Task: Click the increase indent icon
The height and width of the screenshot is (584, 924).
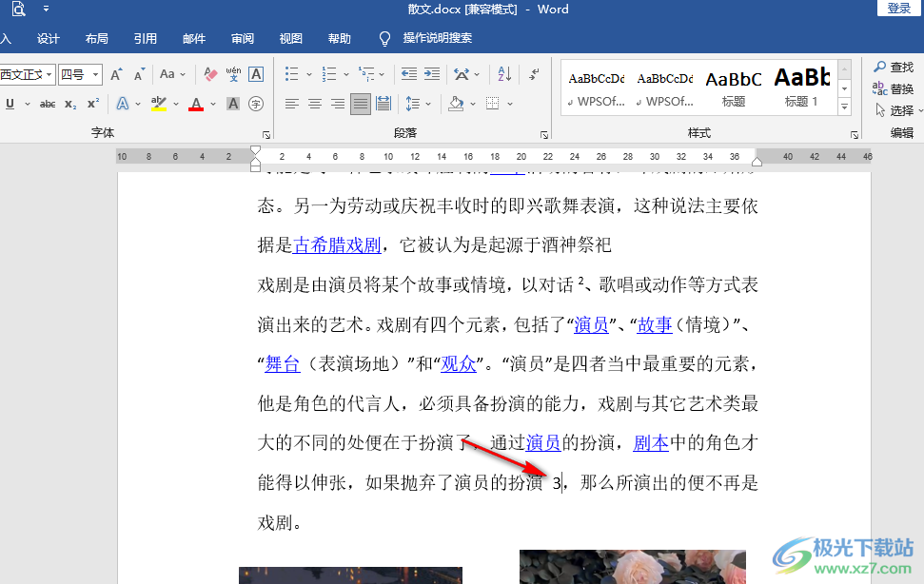Action: 432,74
